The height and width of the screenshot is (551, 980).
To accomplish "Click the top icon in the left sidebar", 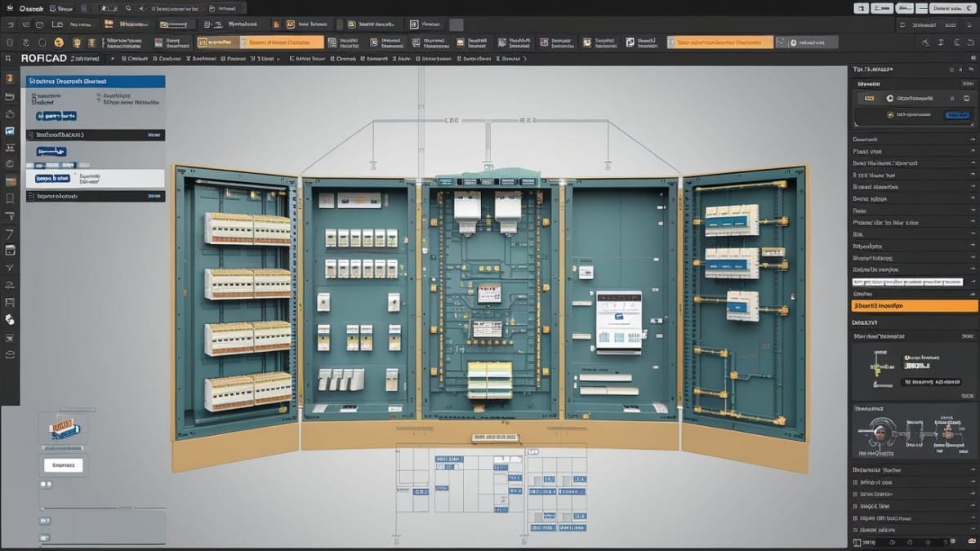I will 10,78.
